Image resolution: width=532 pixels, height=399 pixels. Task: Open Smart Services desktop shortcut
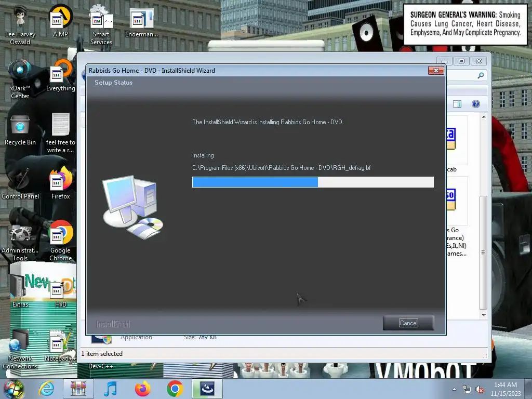pyautogui.click(x=101, y=24)
